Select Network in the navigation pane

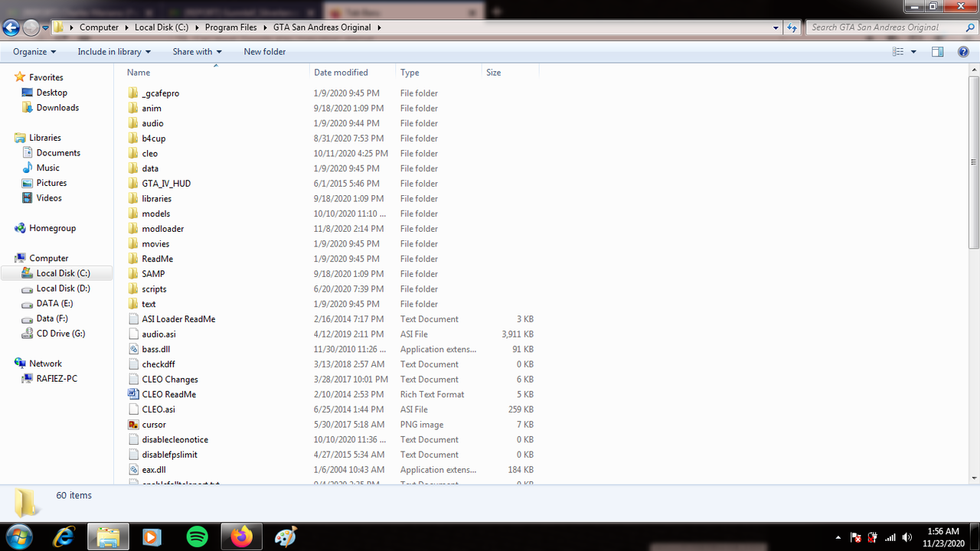(45, 364)
